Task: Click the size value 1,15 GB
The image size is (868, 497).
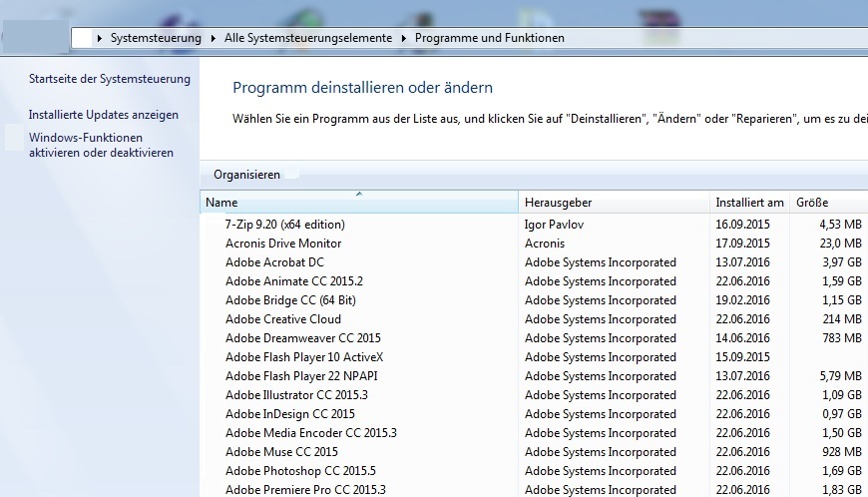Action: click(x=841, y=300)
